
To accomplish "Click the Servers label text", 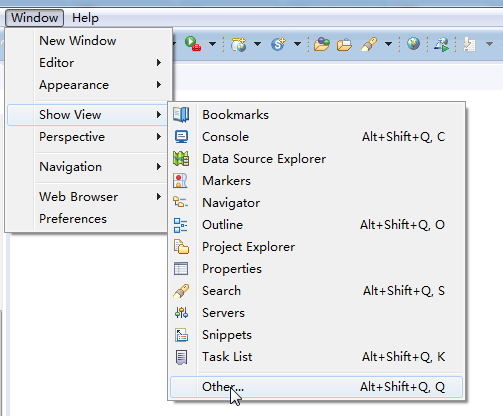I will (x=224, y=313).
